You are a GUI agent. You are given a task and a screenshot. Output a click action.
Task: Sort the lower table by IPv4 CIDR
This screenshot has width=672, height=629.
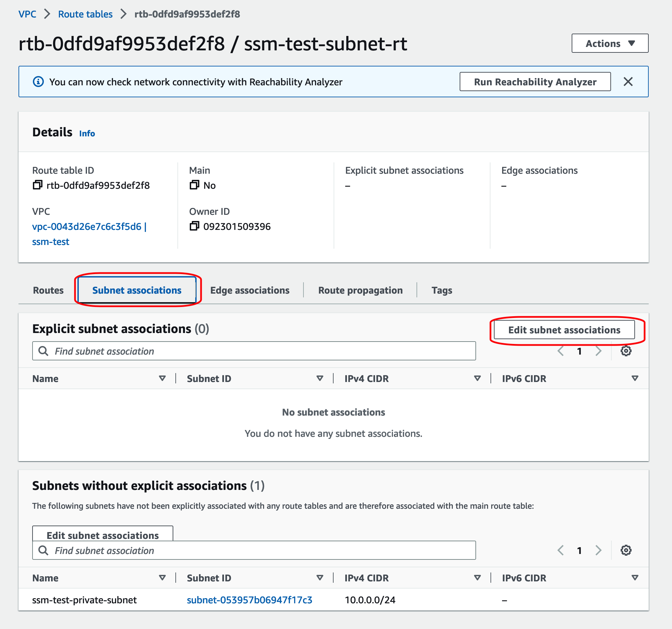pyautogui.click(x=477, y=578)
